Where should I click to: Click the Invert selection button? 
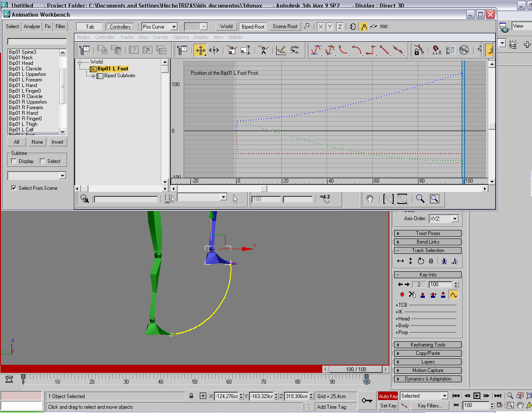tap(57, 142)
